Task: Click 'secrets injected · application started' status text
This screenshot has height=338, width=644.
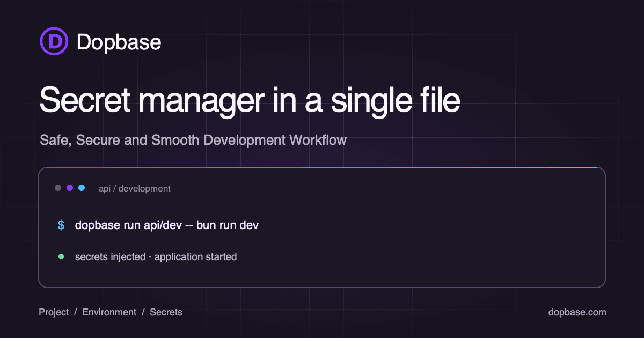Action: point(156,257)
